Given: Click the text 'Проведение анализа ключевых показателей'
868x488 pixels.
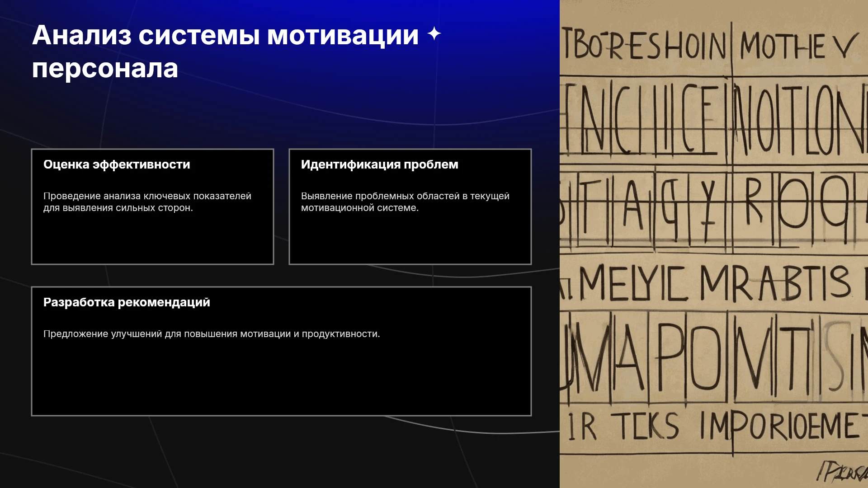Looking at the screenshot, I should click(147, 196).
